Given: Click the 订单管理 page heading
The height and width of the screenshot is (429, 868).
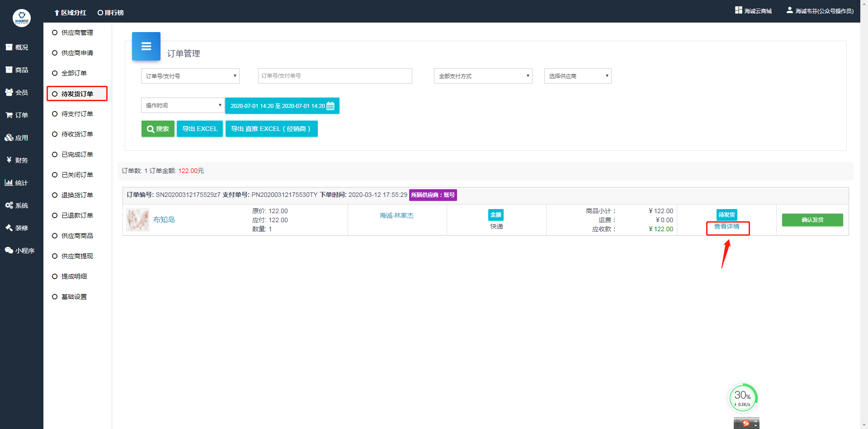Looking at the screenshot, I should tap(184, 54).
